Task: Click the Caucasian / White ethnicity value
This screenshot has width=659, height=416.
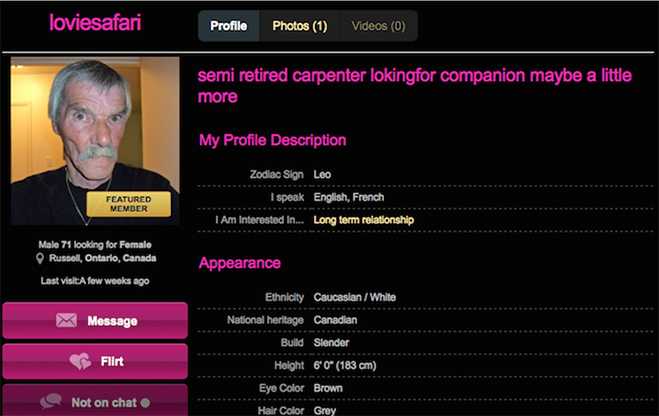Action: (x=354, y=298)
